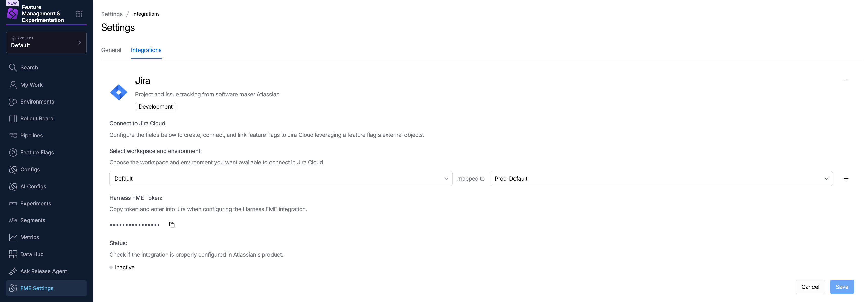This screenshot has width=868, height=302.
Task: Save the Jira integration settings
Action: (x=842, y=287)
